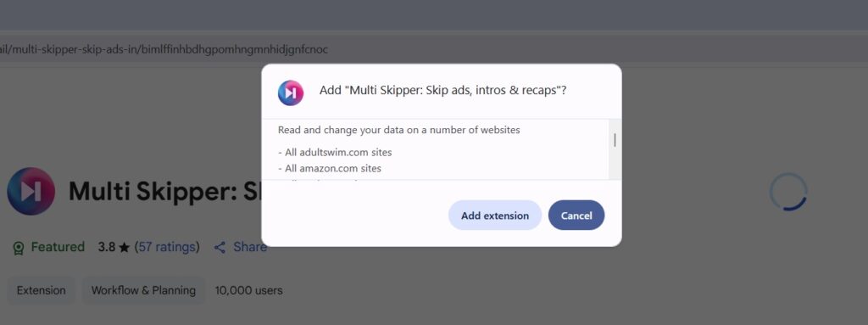Click the large Multi Skipper store logo
Viewport: 868px width, 325px height.
pyautogui.click(x=31, y=191)
